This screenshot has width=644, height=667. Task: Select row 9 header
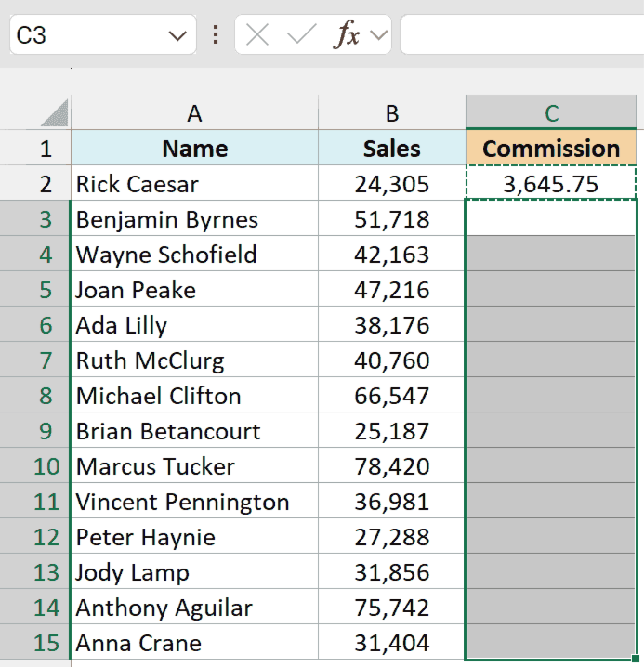(x=35, y=430)
